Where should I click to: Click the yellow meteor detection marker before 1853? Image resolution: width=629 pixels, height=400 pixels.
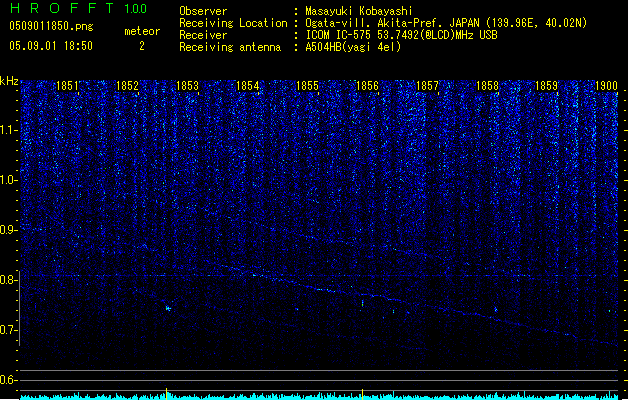point(166,394)
